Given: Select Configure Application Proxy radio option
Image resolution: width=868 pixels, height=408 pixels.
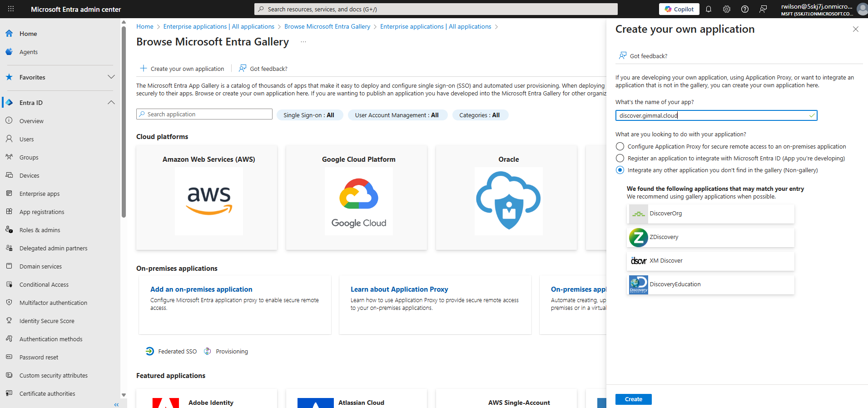Looking at the screenshot, I should [x=620, y=146].
